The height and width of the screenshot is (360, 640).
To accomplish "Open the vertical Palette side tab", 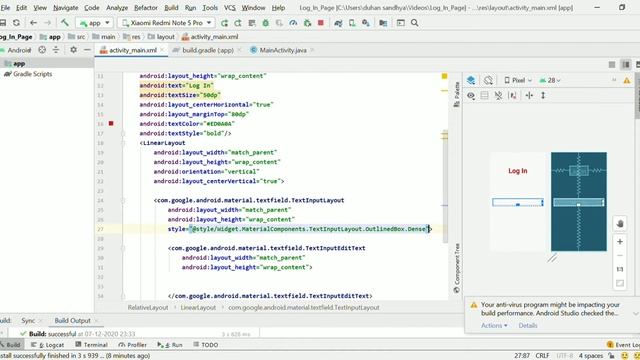I will 457,94.
